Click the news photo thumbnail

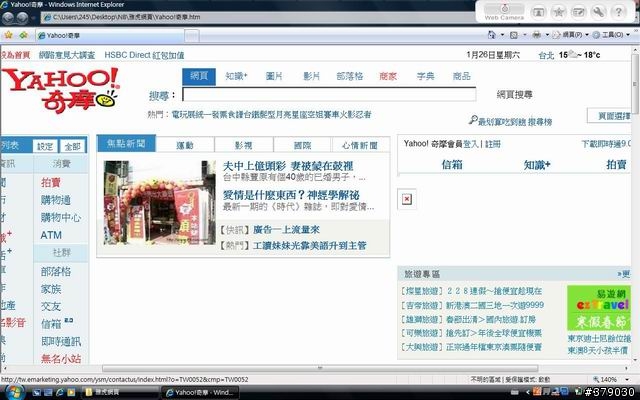click(160, 203)
